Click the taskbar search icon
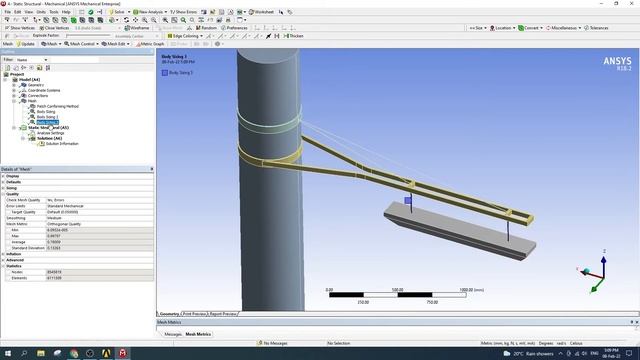This screenshot has width=640, height=360. click(24, 353)
